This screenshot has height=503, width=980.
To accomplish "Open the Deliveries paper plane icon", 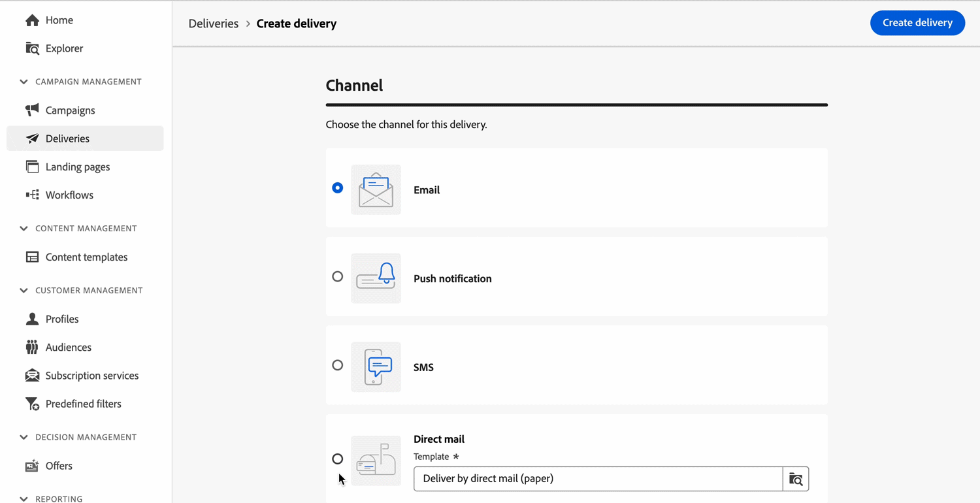I will tap(32, 138).
